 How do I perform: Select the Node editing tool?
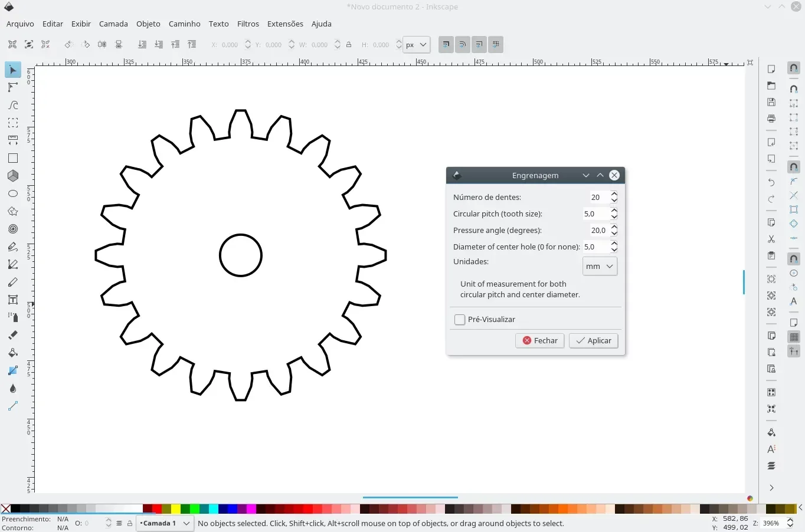(12, 88)
